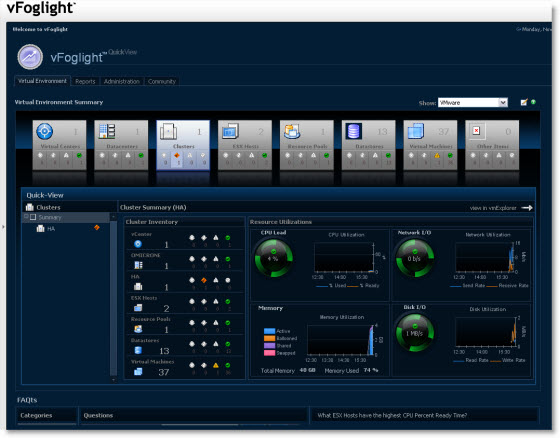Open the Virtual Centers tile

pyautogui.click(x=59, y=145)
